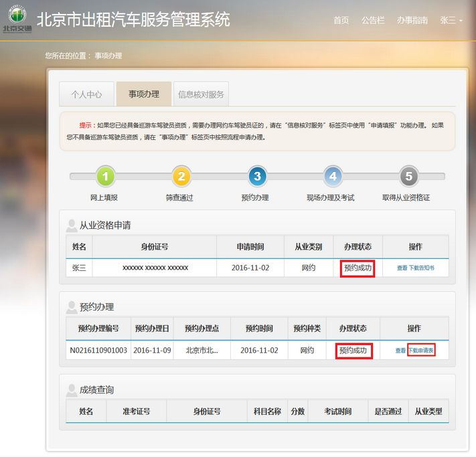This screenshot has width=476, height=457.
Task: Click the 是否通过 column header
Action: pyautogui.click(x=388, y=412)
